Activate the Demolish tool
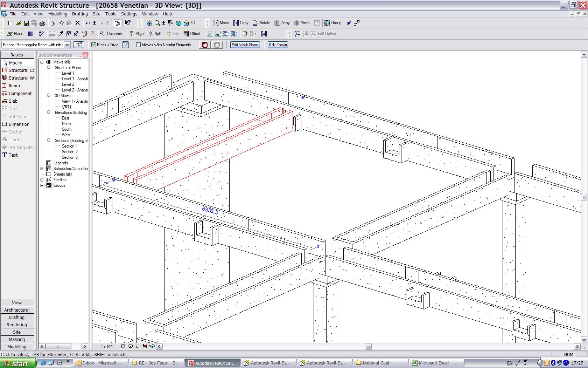588x368 pixels. (112, 34)
